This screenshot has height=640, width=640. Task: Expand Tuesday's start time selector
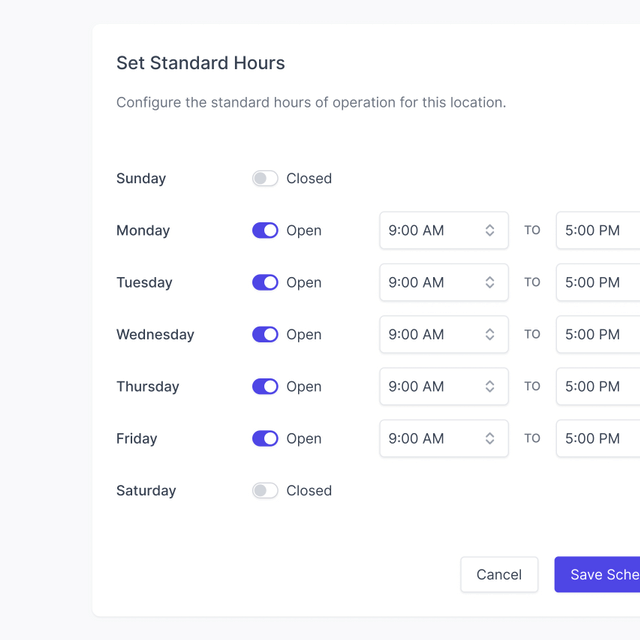point(443,283)
